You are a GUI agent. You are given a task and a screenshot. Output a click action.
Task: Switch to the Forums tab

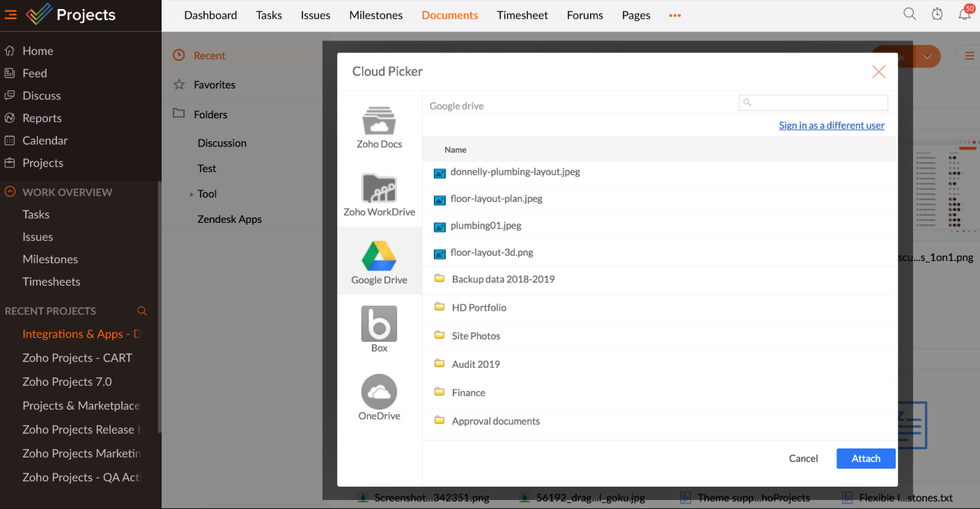pos(585,15)
